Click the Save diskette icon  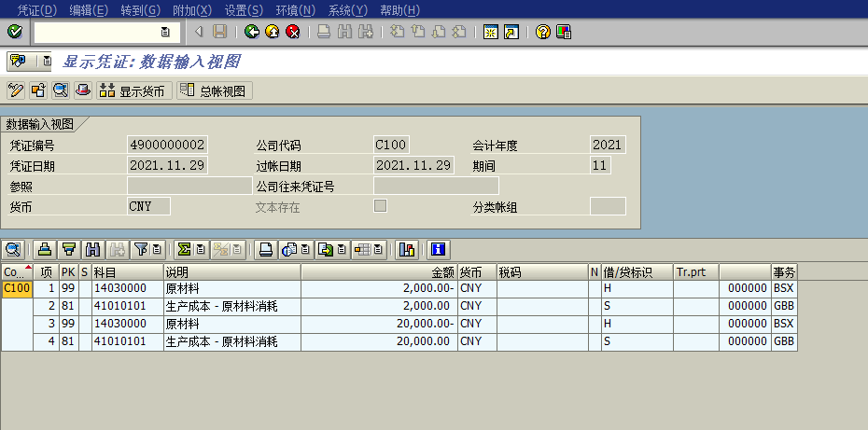point(219,32)
